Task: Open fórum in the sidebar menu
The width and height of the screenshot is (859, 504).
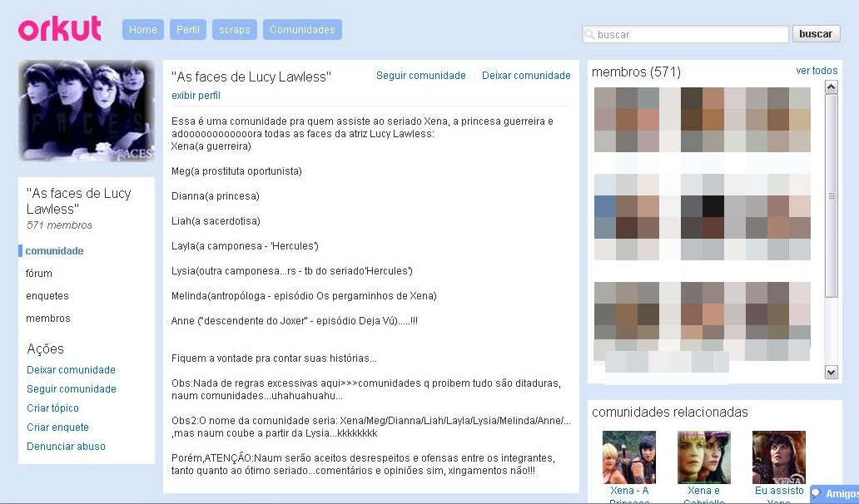Action: pyautogui.click(x=39, y=273)
